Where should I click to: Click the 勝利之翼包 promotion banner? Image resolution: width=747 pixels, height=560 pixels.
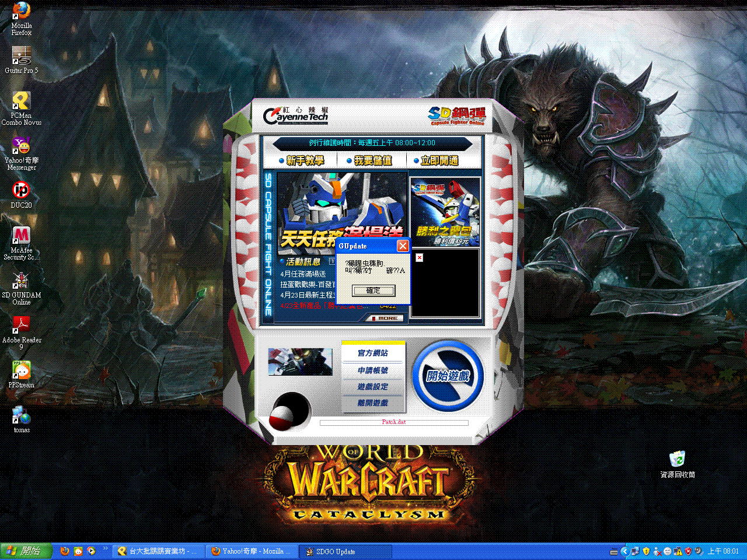[x=445, y=212]
